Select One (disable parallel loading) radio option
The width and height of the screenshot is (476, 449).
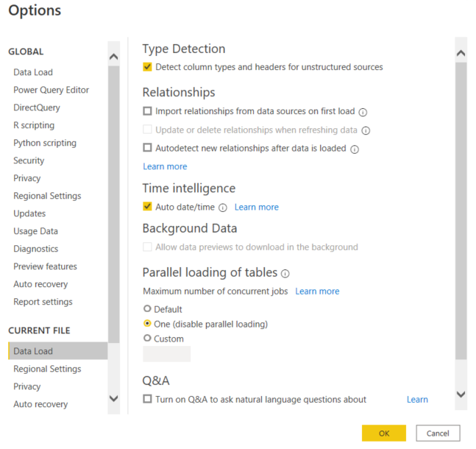coord(147,324)
